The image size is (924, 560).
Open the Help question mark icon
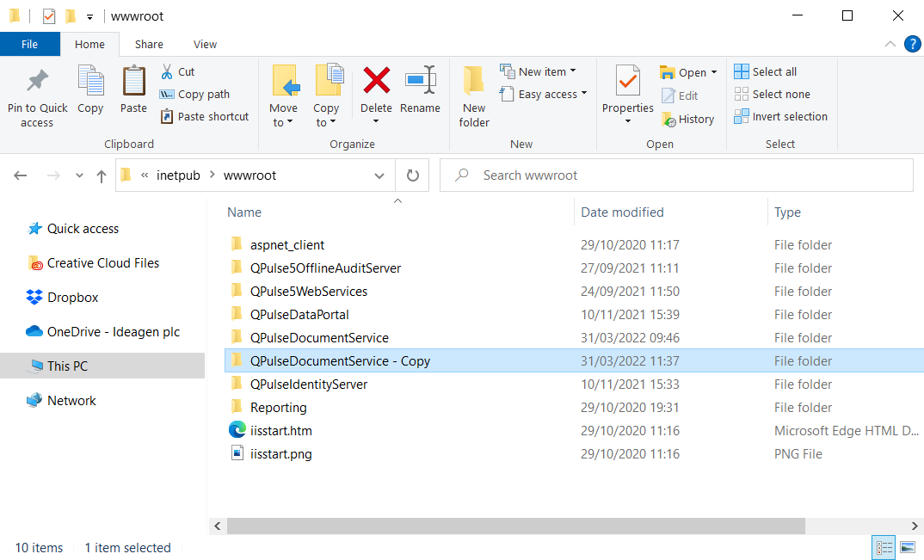pos(912,44)
